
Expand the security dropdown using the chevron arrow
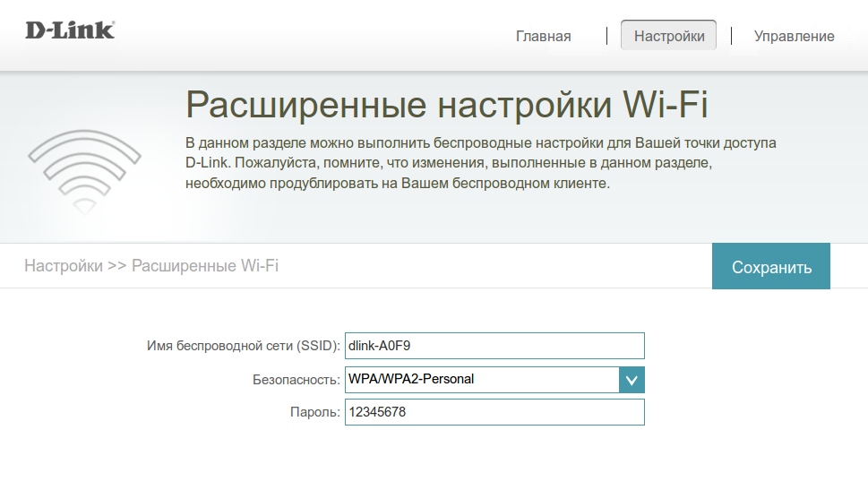pyautogui.click(x=632, y=380)
